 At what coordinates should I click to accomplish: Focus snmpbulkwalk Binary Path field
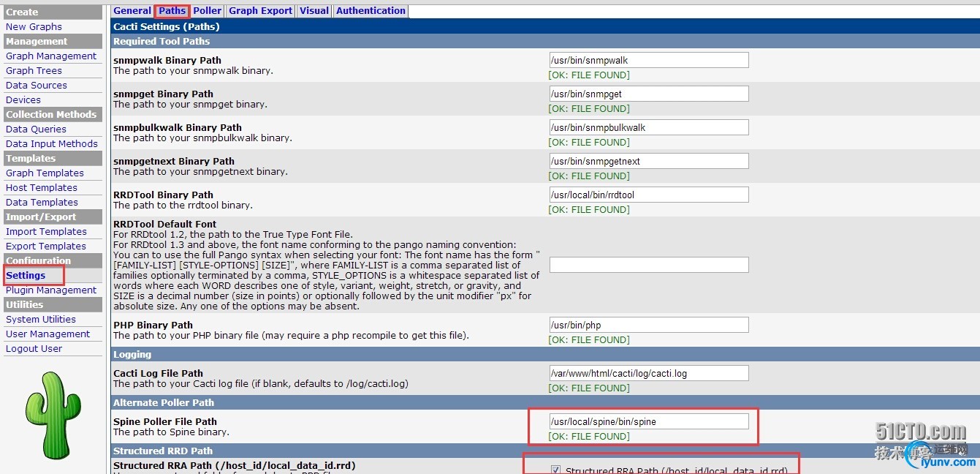coord(649,127)
